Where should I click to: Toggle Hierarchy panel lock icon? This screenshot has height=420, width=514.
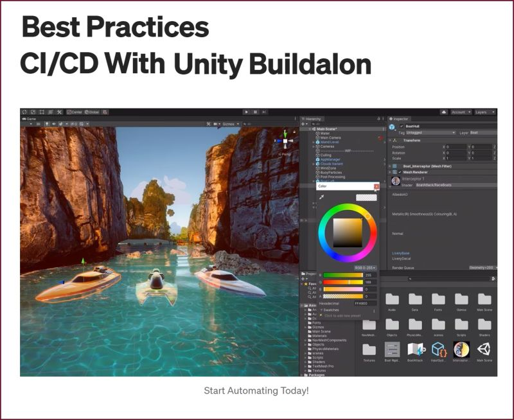tap(378, 119)
